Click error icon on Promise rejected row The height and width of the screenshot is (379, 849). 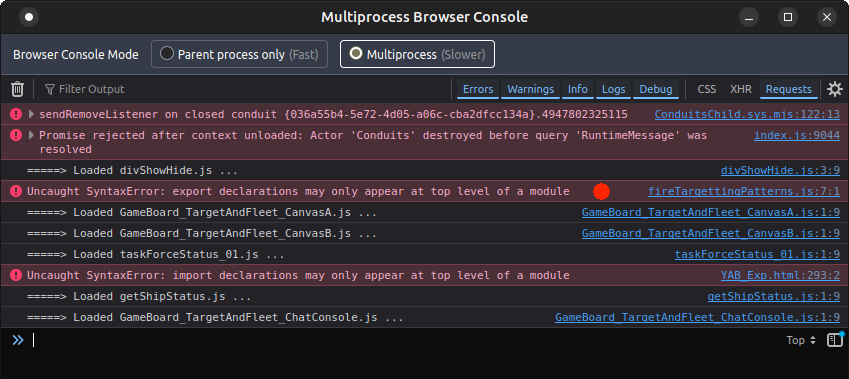point(16,135)
